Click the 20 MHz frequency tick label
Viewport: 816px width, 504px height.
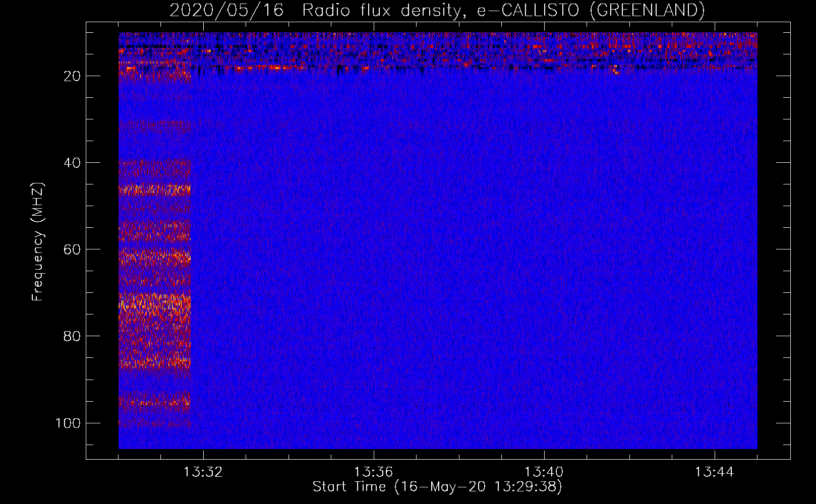72,76
